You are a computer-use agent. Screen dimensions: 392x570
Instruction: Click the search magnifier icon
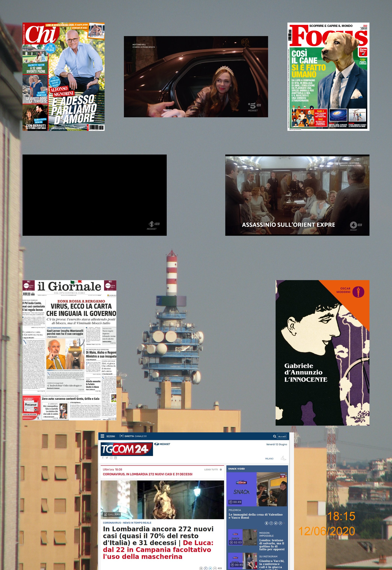(274, 436)
